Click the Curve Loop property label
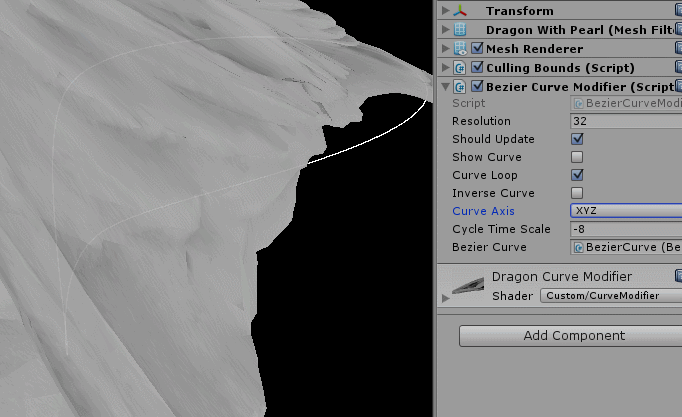This screenshot has width=682, height=417. [x=485, y=175]
